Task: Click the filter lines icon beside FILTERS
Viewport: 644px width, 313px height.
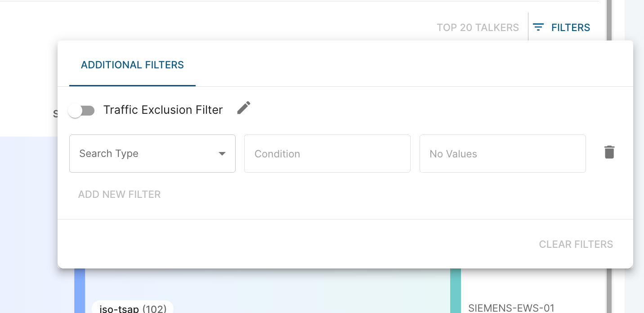Action: 538,27
